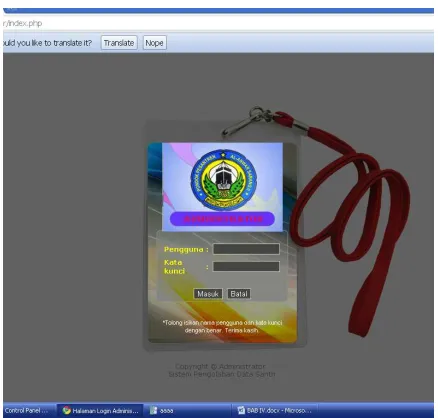Click the Word icon beside BAB IV.docx
Viewport: 438px width, 418px height.
click(241, 410)
